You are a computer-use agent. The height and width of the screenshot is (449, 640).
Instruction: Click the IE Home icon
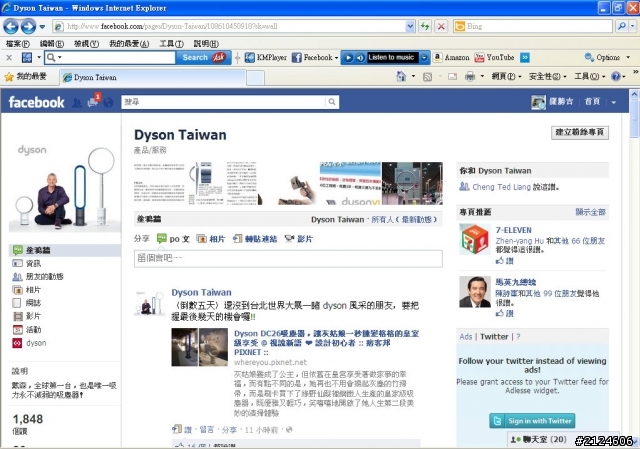point(401,76)
